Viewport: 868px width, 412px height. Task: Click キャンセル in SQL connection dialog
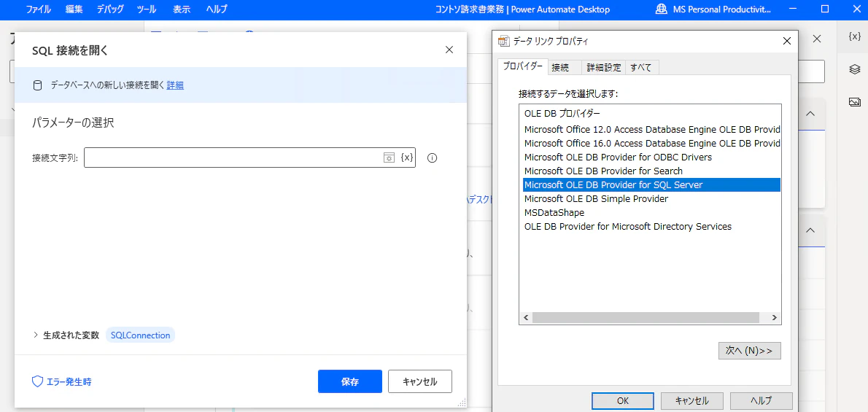[x=419, y=381]
